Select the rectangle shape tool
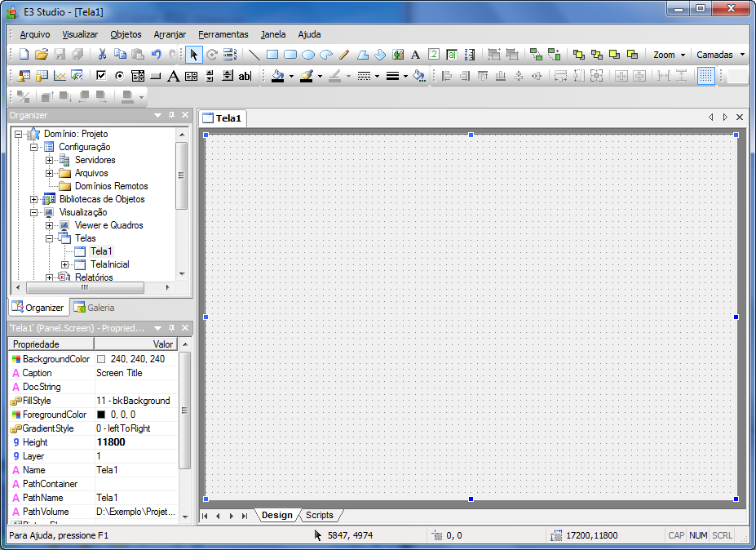This screenshot has width=756, height=550. (272, 55)
